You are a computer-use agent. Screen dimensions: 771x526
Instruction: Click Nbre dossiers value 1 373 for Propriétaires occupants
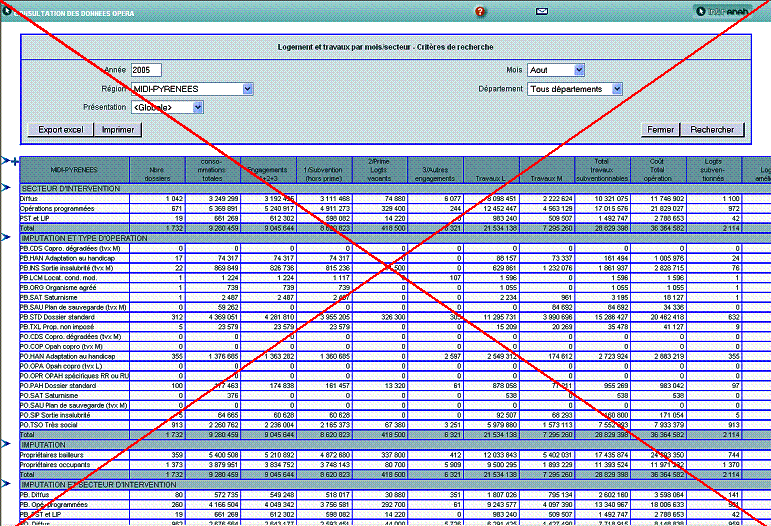tap(174, 465)
